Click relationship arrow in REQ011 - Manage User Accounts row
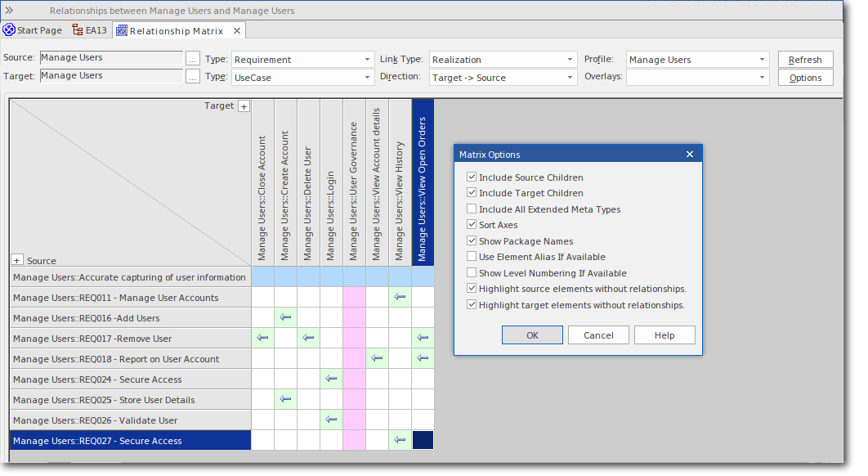 pyautogui.click(x=400, y=298)
